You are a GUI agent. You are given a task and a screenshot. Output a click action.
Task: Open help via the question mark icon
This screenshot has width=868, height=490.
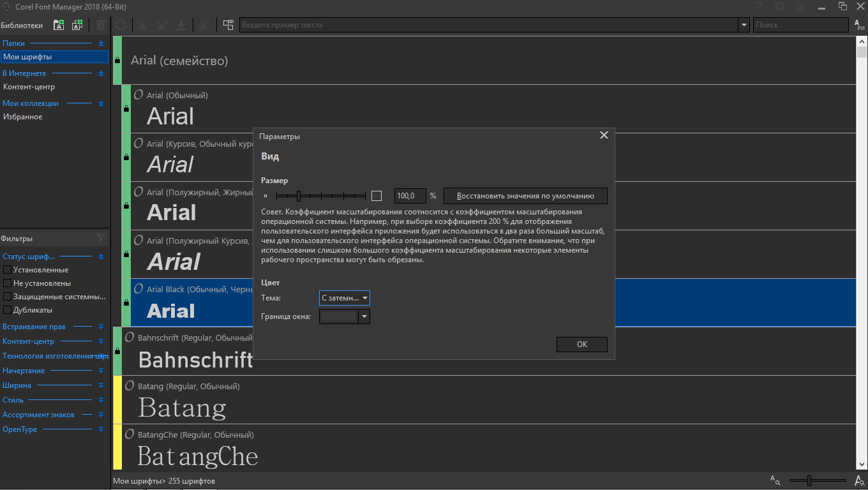pyautogui.click(x=759, y=6)
